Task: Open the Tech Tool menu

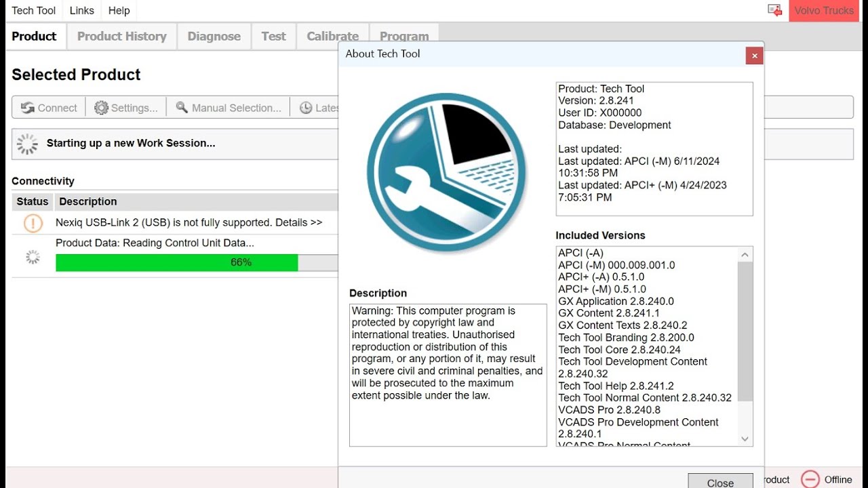Action: tap(34, 10)
